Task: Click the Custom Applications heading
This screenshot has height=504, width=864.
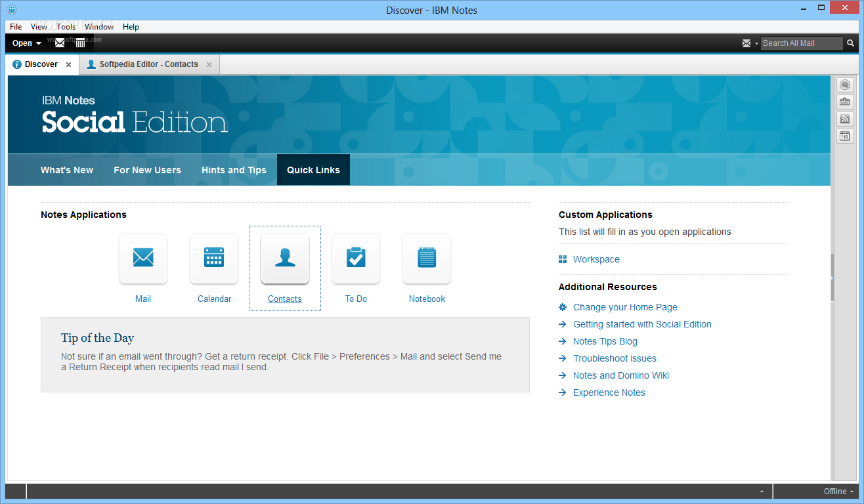Action: pyautogui.click(x=605, y=215)
